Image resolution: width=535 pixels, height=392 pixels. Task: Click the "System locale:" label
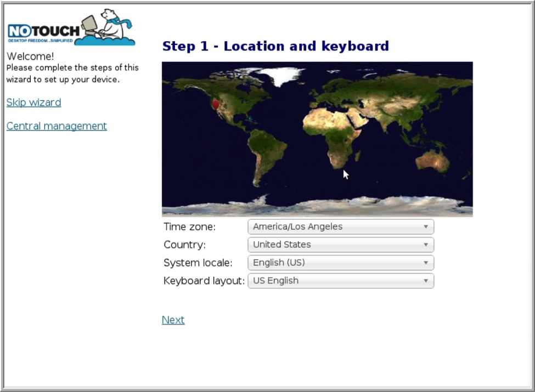(198, 263)
